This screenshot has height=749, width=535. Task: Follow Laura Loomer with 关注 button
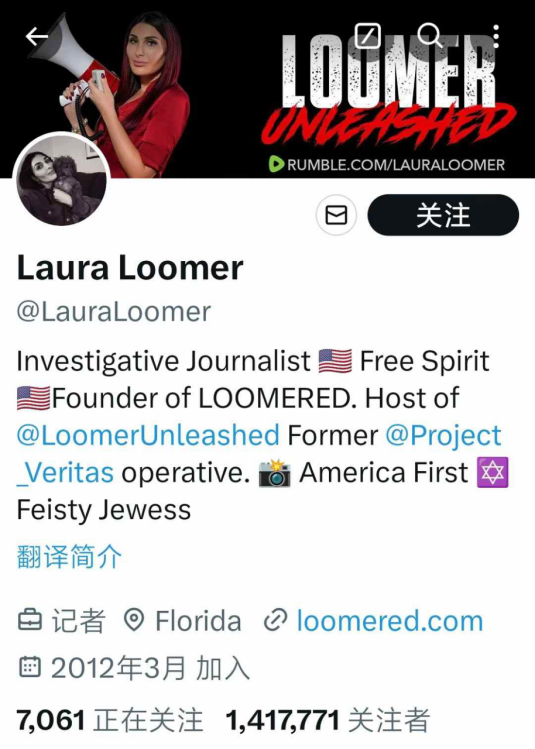[x=443, y=215]
